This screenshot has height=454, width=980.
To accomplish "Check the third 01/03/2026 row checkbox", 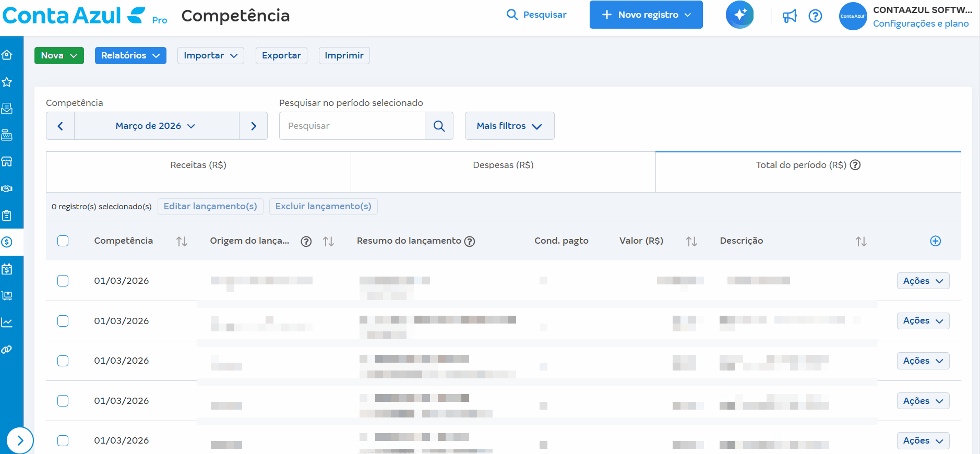I will pos(63,361).
